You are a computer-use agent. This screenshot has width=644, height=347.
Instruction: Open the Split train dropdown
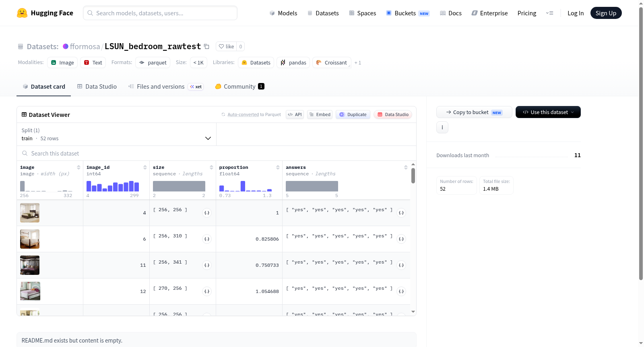[116, 134]
